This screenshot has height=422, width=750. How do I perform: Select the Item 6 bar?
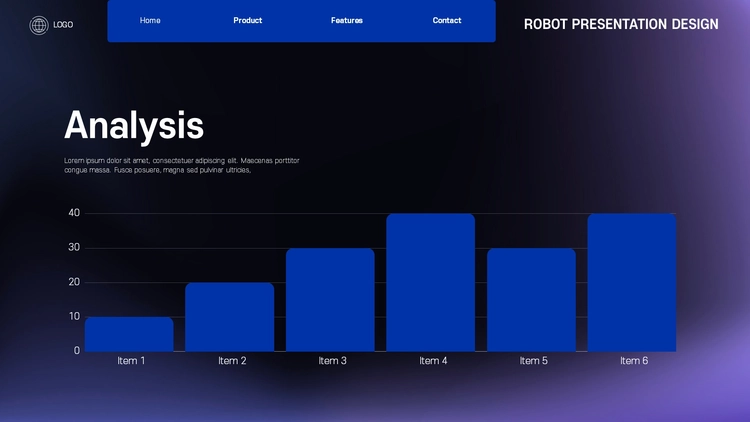click(632, 282)
